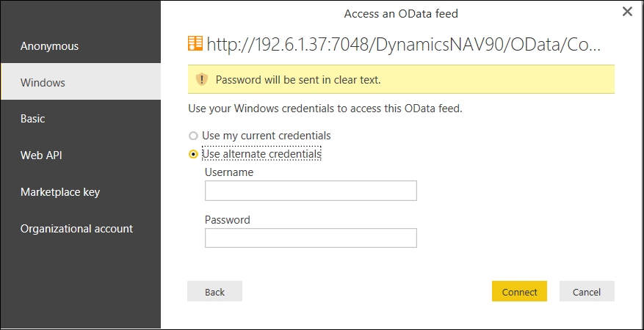Click the Back button
The image size is (644, 330).
(215, 291)
